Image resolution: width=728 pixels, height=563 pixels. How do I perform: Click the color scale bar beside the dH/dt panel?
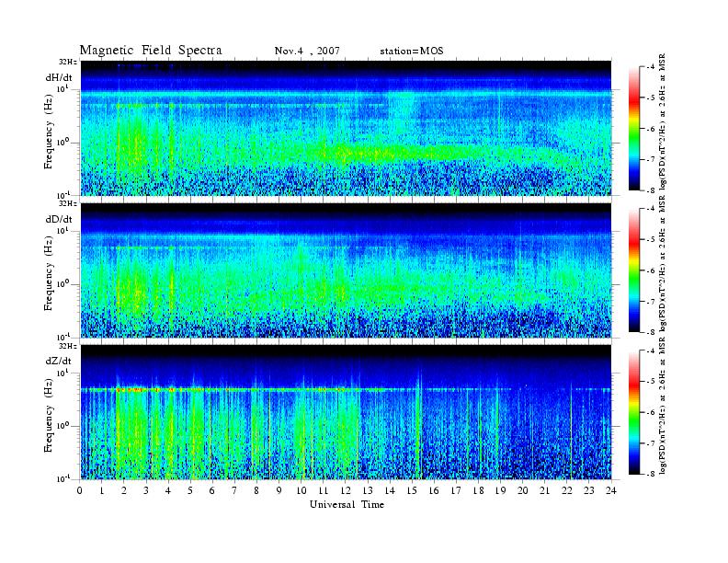click(634, 129)
